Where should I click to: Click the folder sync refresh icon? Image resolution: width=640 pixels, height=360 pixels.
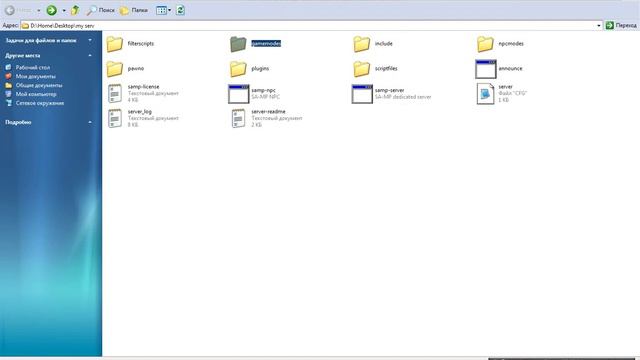pyautogui.click(x=180, y=10)
